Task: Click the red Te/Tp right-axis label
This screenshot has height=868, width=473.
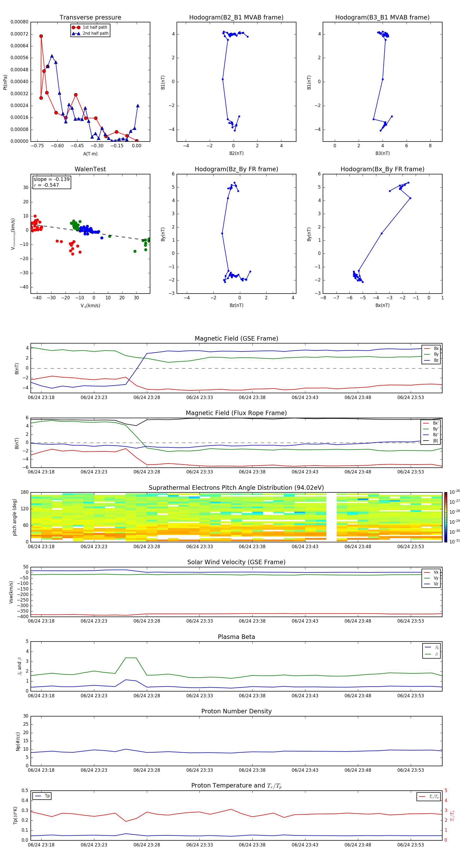Action: (x=453, y=816)
